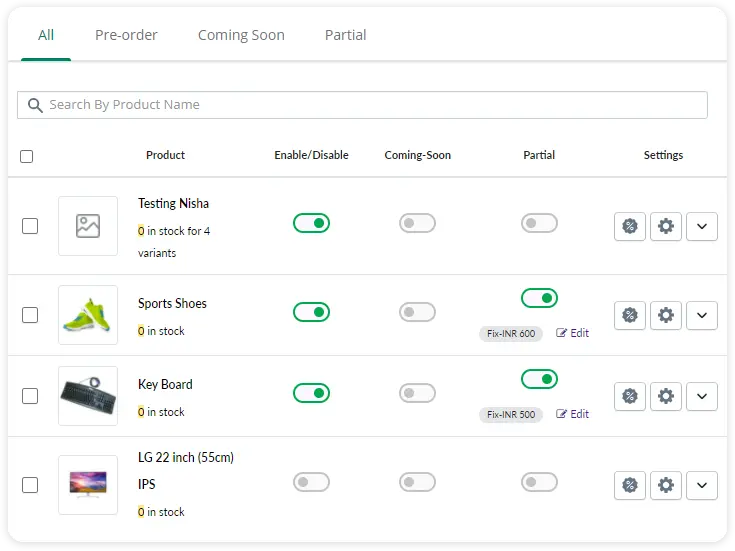Turn on Coming-Soon toggle for Sports Shoes
The image size is (735, 551).
pyautogui.click(x=417, y=313)
